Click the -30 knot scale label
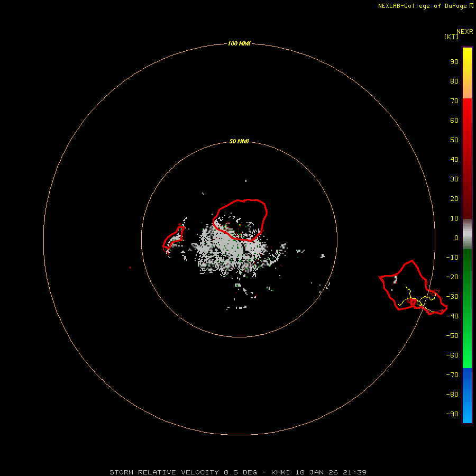Screen dimensions: 476x476 (x=452, y=297)
